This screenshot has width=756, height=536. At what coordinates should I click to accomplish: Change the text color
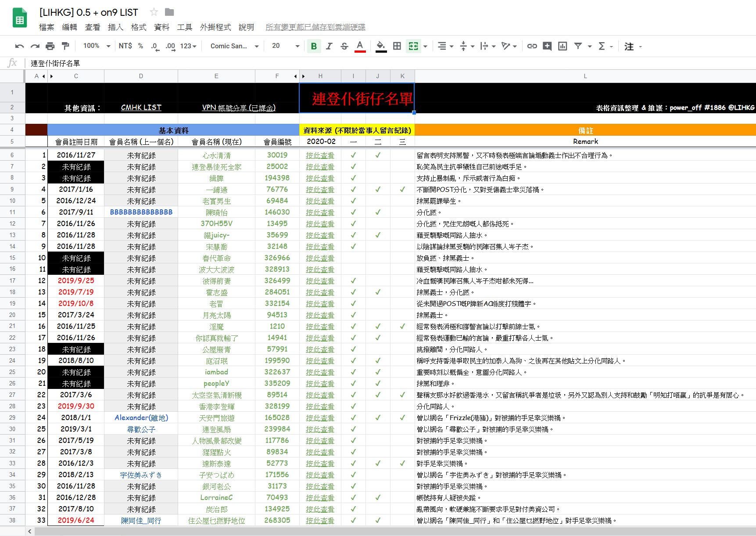[360, 46]
